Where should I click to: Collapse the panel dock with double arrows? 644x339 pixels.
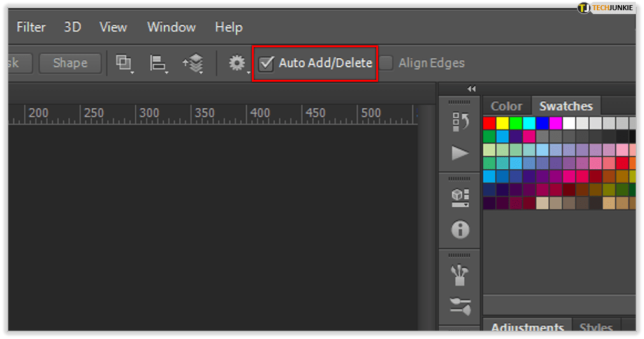471,89
